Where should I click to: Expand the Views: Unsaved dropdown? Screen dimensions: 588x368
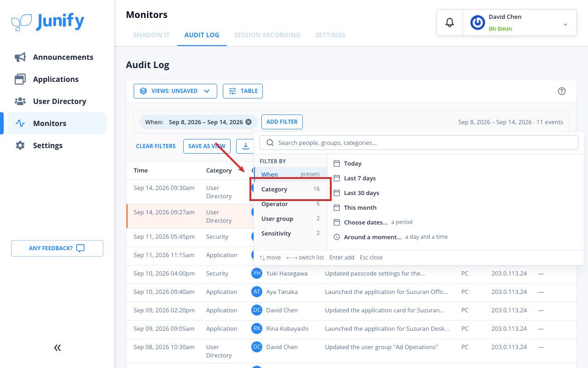pyautogui.click(x=175, y=91)
